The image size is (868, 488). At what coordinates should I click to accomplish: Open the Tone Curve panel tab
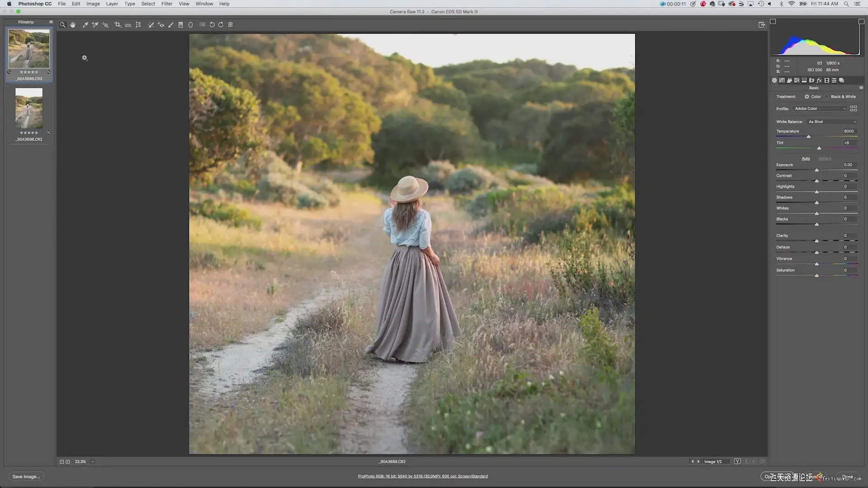782,80
